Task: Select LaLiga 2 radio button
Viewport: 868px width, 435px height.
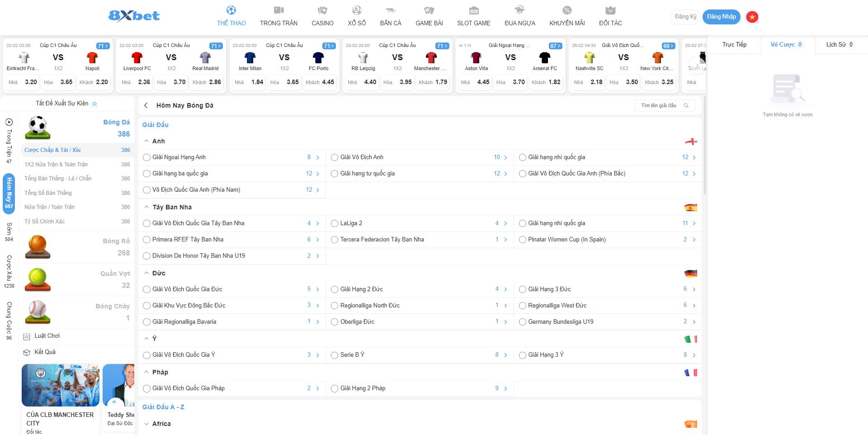Action: tap(335, 223)
